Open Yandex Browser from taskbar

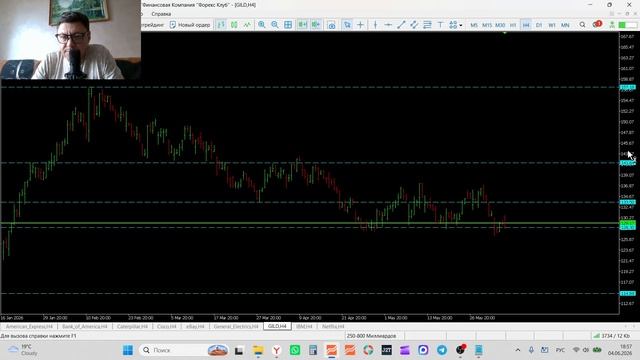(277, 350)
